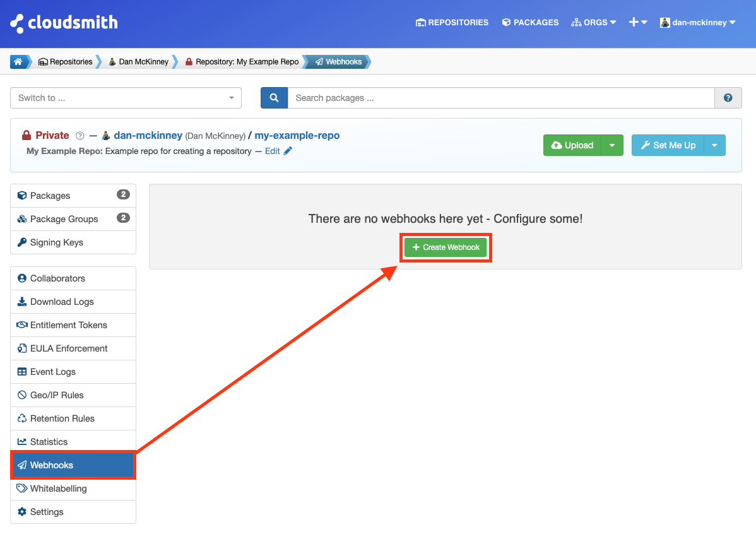Image resolution: width=756 pixels, height=539 pixels.
Task: Expand the Set Me Up dropdown arrow
Action: click(714, 145)
